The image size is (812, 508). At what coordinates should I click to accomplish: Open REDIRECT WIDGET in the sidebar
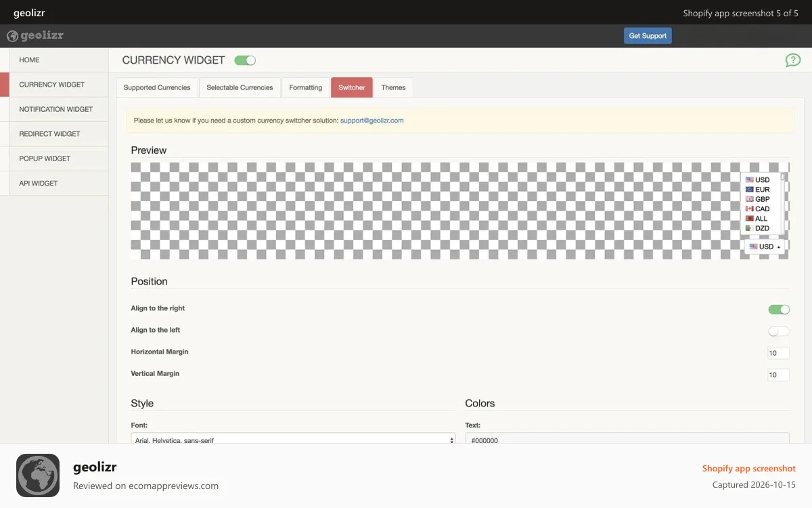click(x=58, y=134)
